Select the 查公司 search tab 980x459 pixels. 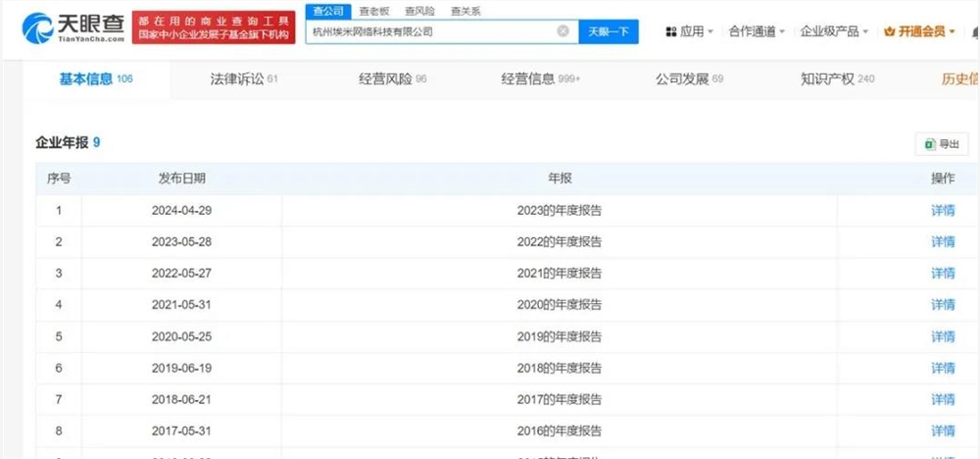328,11
